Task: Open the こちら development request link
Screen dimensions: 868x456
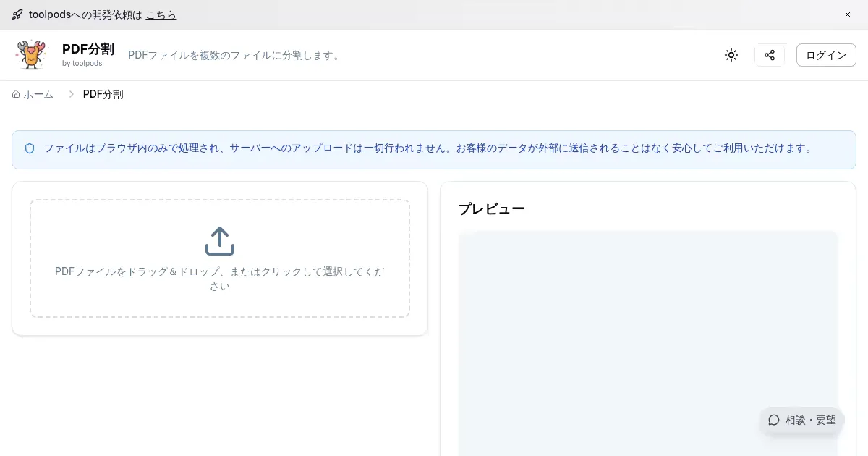Action: [x=161, y=14]
